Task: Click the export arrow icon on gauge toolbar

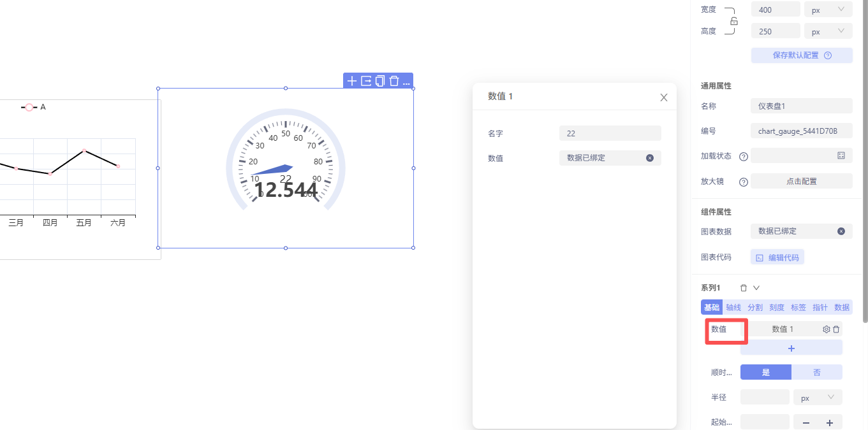Action: pyautogui.click(x=366, y=81)
